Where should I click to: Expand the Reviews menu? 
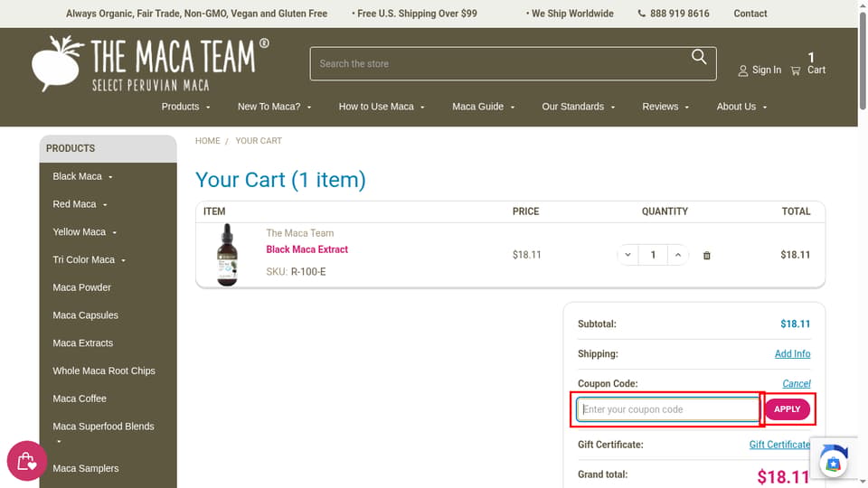(x=665, y=107)
